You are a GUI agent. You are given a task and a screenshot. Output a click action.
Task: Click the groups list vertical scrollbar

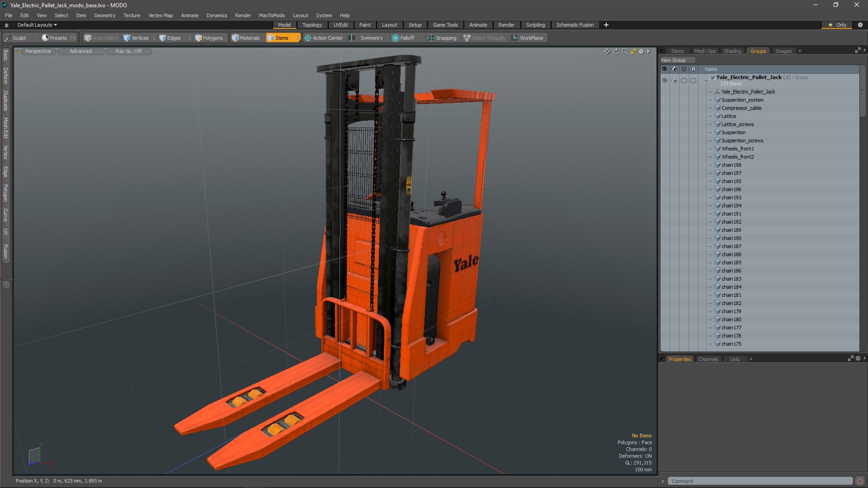863,92
